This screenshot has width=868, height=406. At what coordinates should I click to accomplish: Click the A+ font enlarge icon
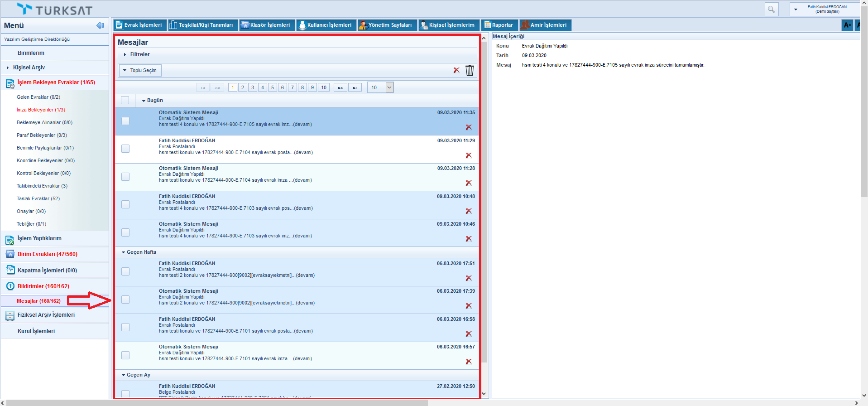[847, 25]
